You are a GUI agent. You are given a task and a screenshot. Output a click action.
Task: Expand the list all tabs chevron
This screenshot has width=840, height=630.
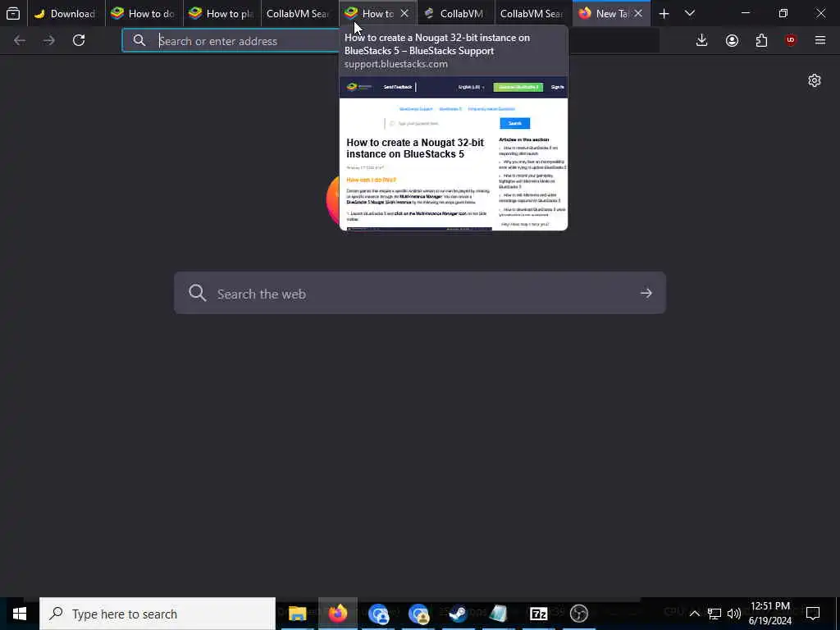click(x=690, y=13)
